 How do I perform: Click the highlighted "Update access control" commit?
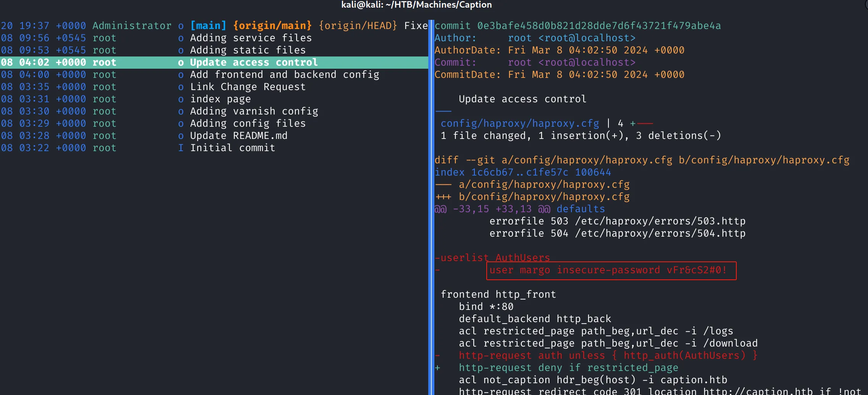click(x=214, y=62)
